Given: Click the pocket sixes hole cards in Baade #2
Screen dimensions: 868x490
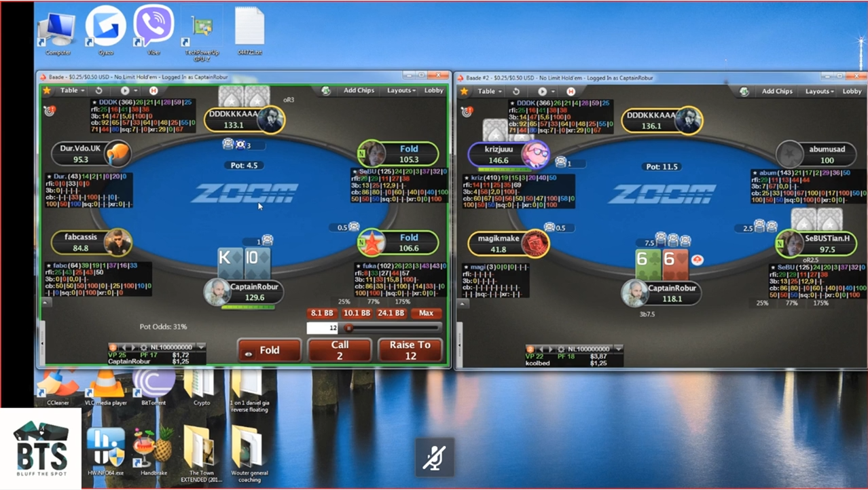Looking at the screenshot, I should tap(662, 263).
